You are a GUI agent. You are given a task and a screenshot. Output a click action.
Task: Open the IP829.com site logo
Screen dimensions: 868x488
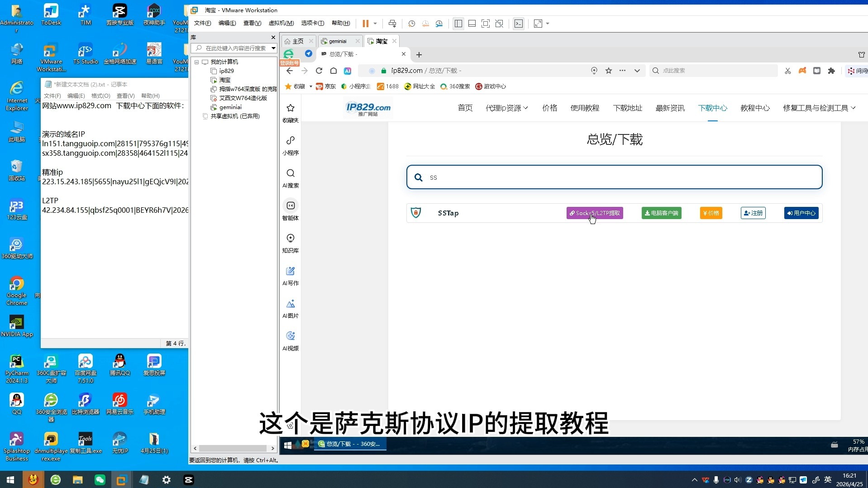(368, 109)
